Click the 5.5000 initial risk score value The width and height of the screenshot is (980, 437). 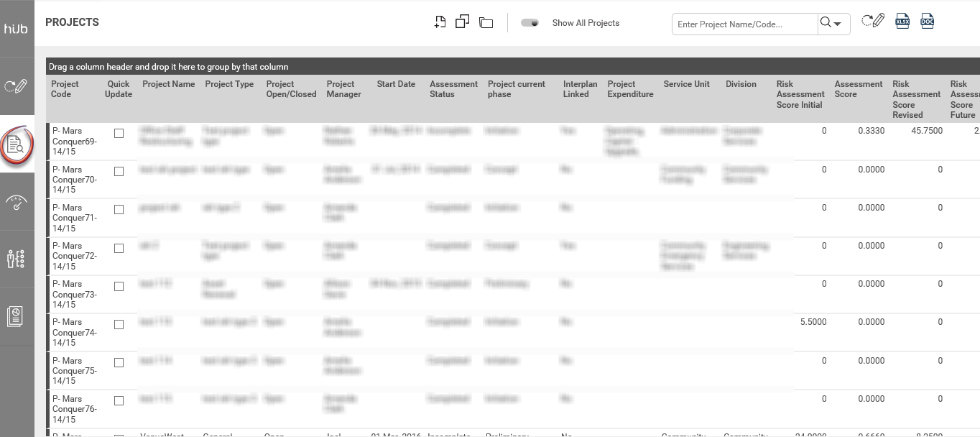[813, 322]
